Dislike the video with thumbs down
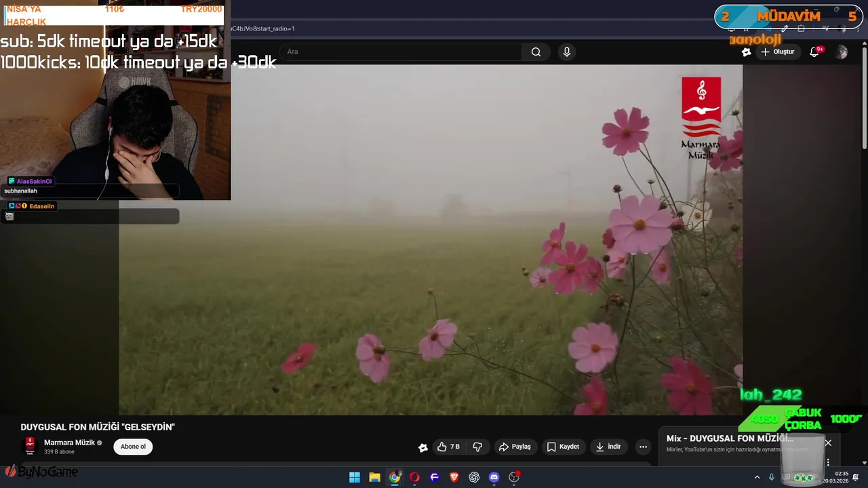 tap(477, 447)
